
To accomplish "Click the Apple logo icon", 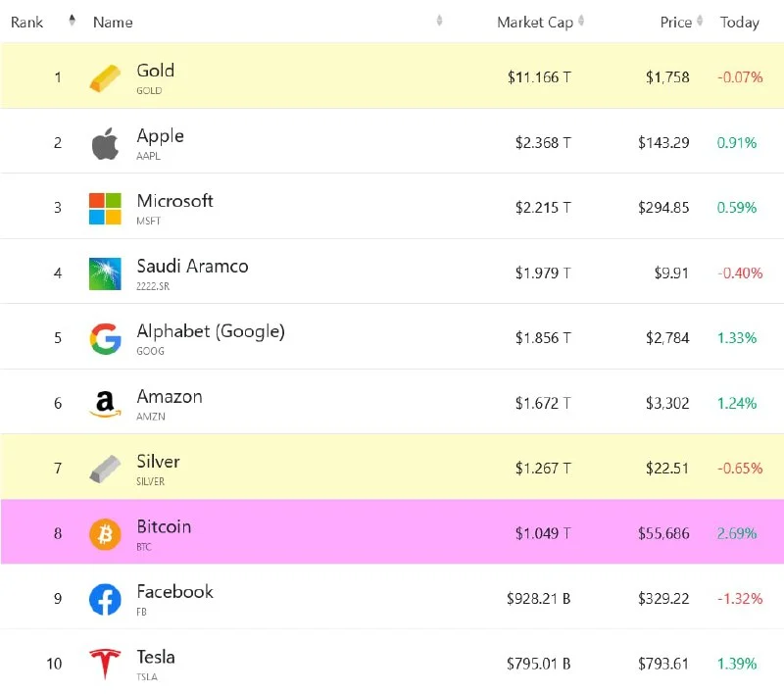I will tap(105, 143).
